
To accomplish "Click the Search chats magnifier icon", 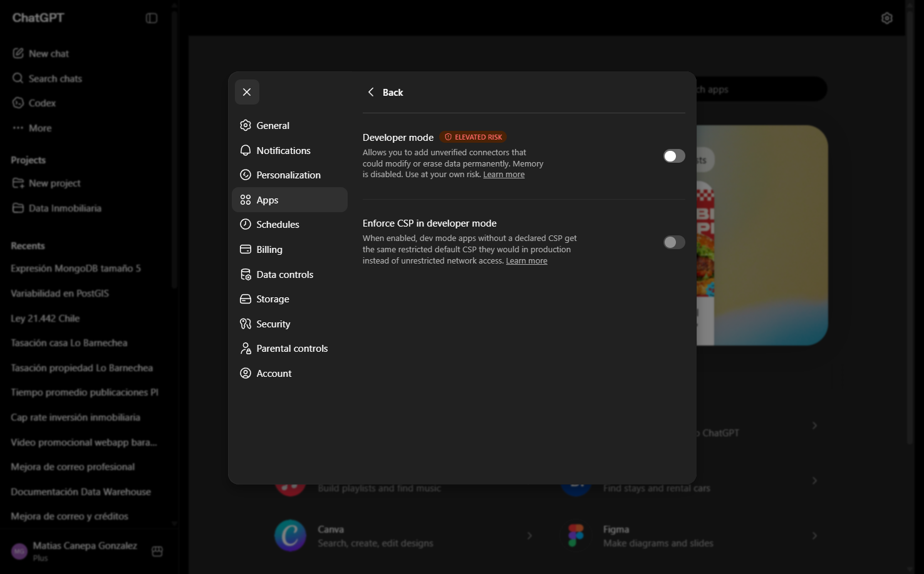I will pyautogui.click(x=18, y=78).
